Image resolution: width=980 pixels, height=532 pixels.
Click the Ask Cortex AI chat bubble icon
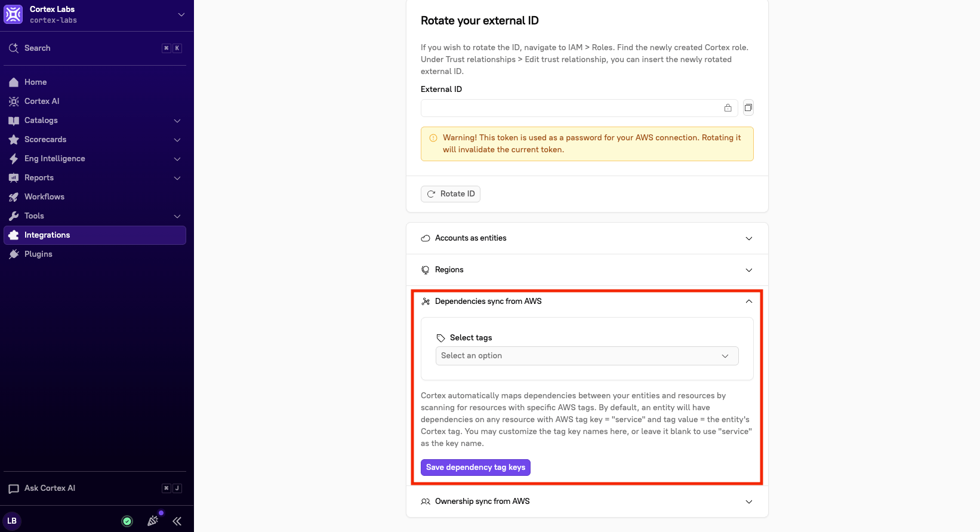pyautogui.click(x=14, y=489)
